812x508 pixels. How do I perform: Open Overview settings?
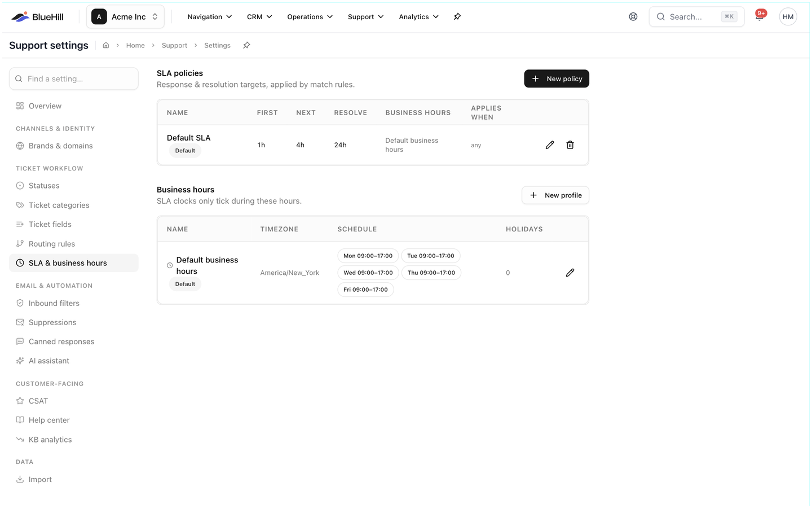pyautogui.click(x=74, y=106)
